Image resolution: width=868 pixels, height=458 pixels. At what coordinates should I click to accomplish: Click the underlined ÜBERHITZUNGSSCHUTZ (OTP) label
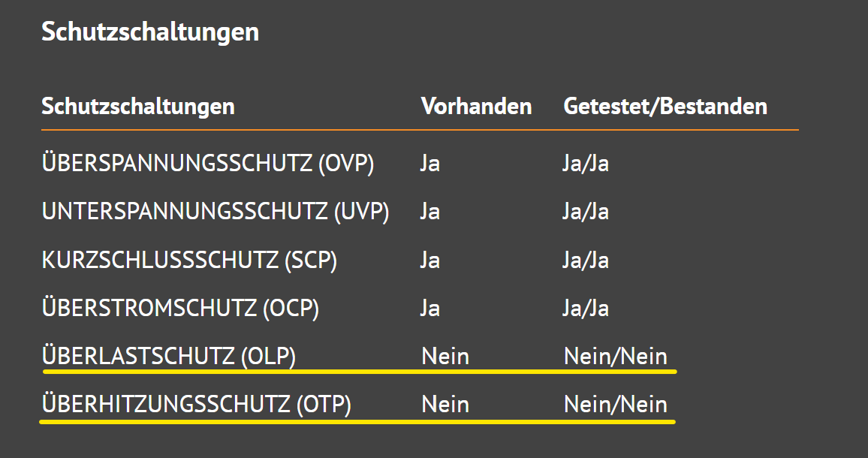196,404
